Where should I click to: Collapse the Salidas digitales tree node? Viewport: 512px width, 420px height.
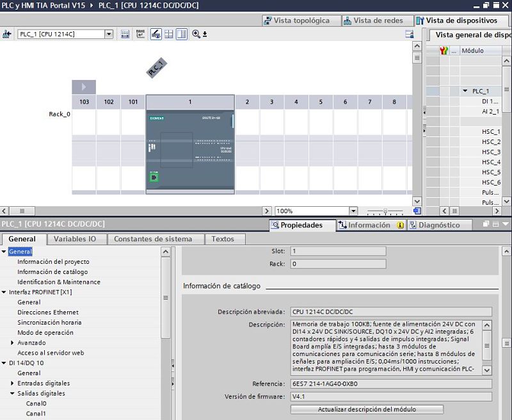tap(12, 394)
